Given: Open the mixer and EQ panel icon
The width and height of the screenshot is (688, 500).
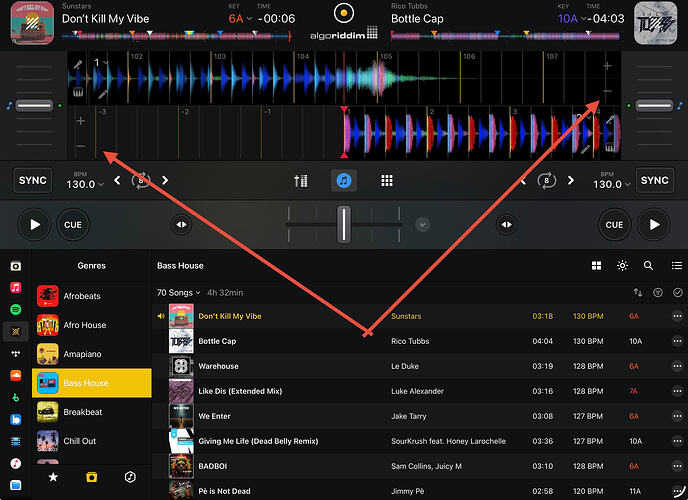Looking at the screenshot, I should (300, 181).
